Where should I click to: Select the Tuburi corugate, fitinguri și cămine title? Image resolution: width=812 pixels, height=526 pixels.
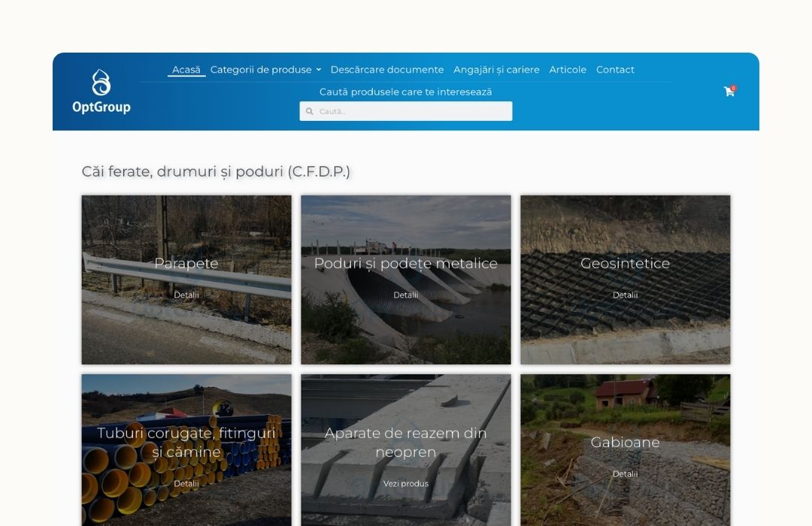(186, 442)
